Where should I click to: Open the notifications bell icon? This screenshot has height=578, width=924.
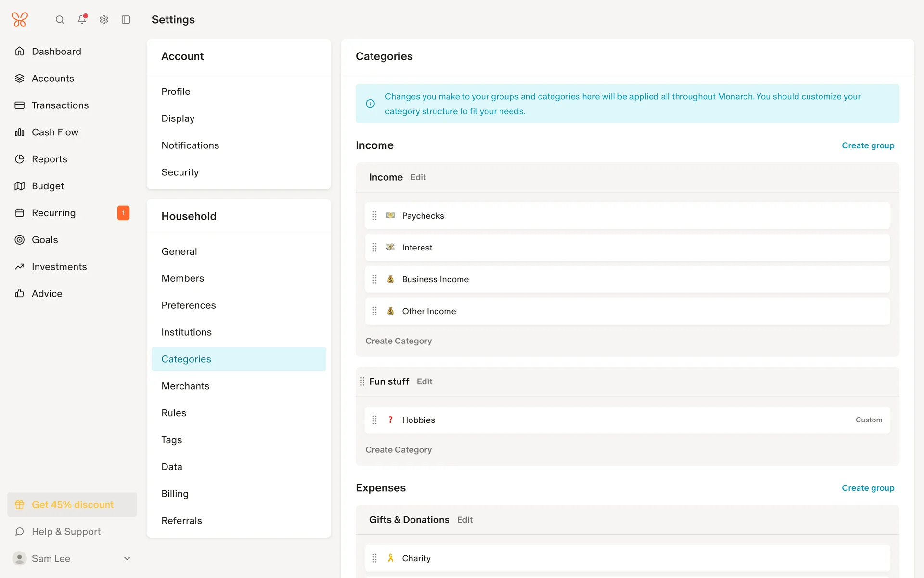82,20
